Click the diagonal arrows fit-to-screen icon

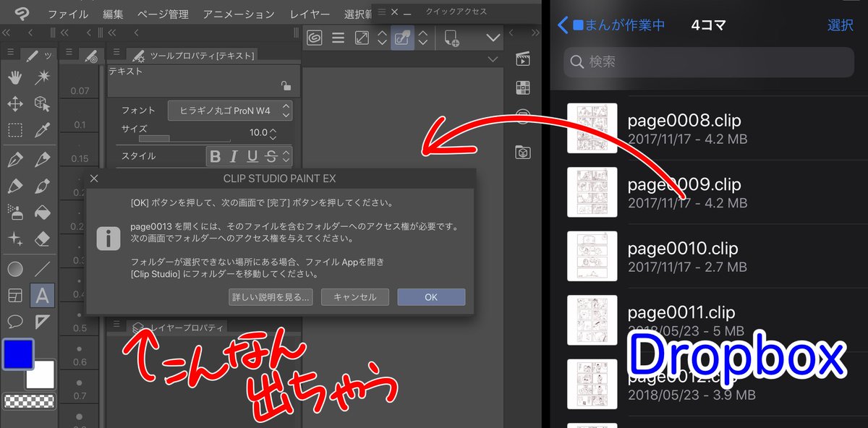362,38
